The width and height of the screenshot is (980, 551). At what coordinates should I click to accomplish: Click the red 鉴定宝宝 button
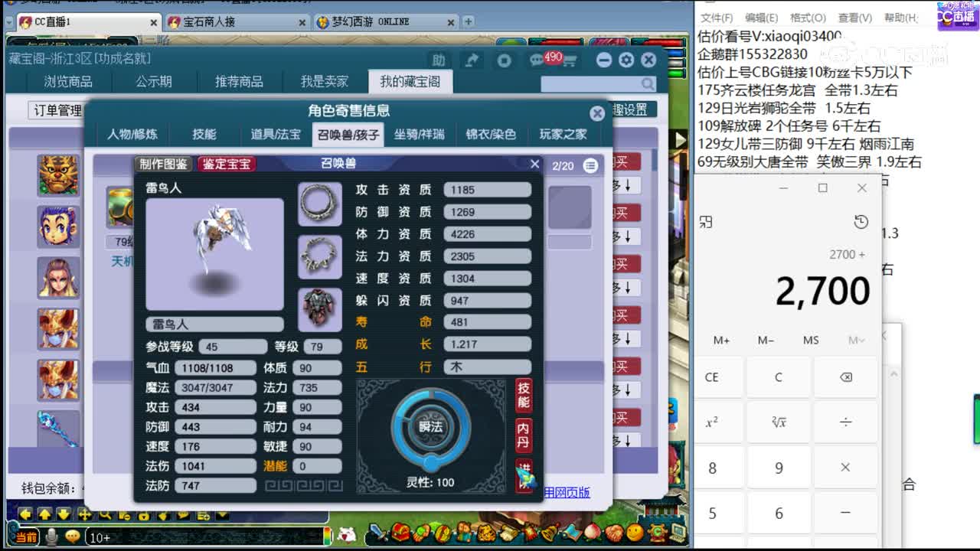226,164
